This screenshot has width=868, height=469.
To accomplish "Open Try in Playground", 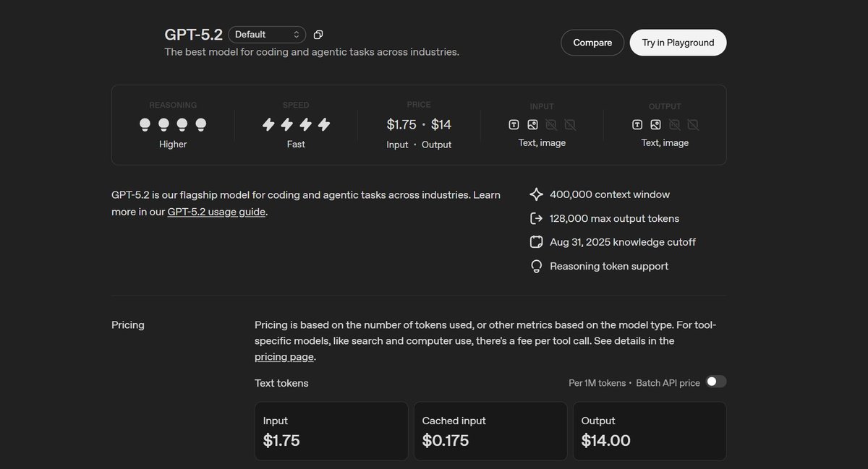I will pos(678,43).
